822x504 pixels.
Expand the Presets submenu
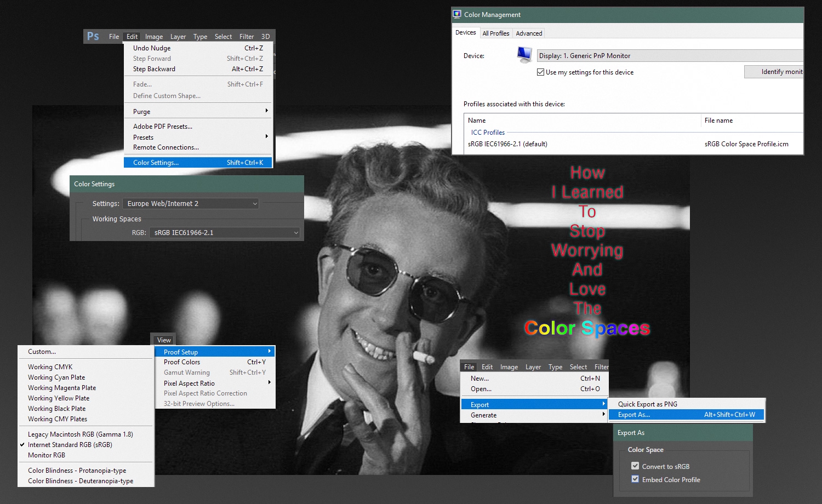pyautogui.click(x=198, y=137)
